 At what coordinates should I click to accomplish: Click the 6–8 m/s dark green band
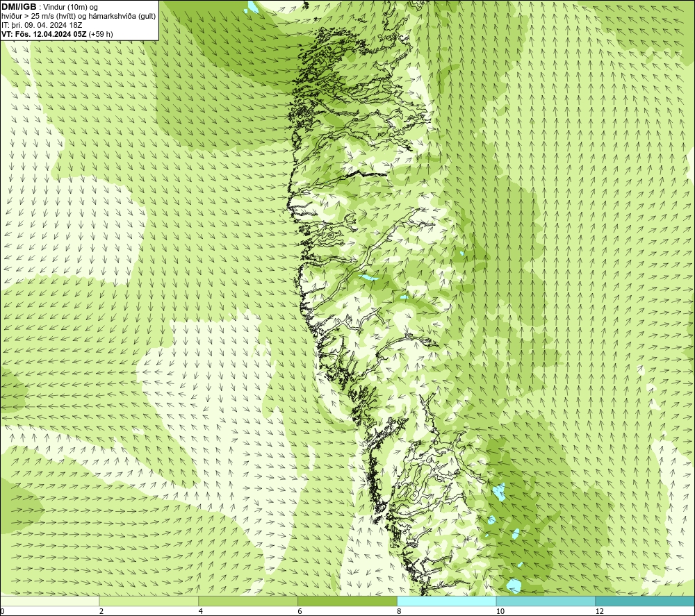pyautogui.click(x=347, y=601)
